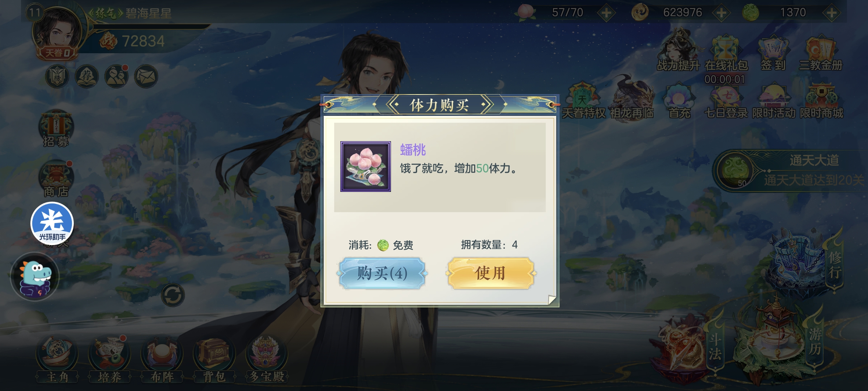Screen dimensions: 868x391
Task: Click the 购买(4) buy button
Action: tap(382, 273)
